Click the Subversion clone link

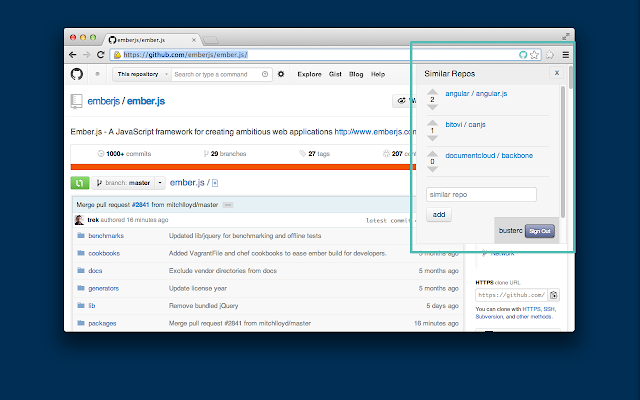489,317
